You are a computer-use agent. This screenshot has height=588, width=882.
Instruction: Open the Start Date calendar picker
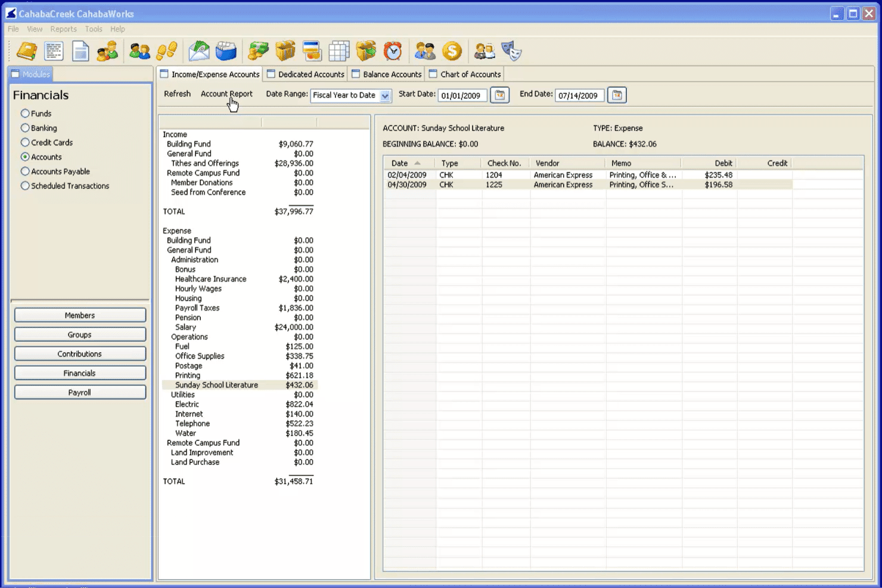pyautogui.click(x=499, y=95)
